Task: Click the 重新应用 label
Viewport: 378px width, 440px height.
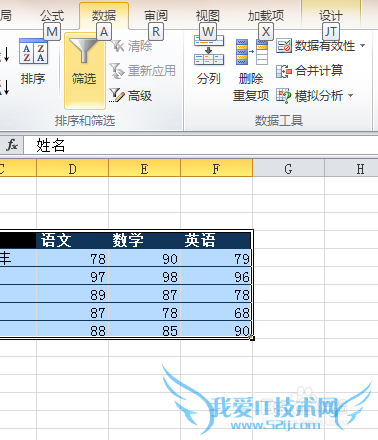Action: tap(152, 71)
